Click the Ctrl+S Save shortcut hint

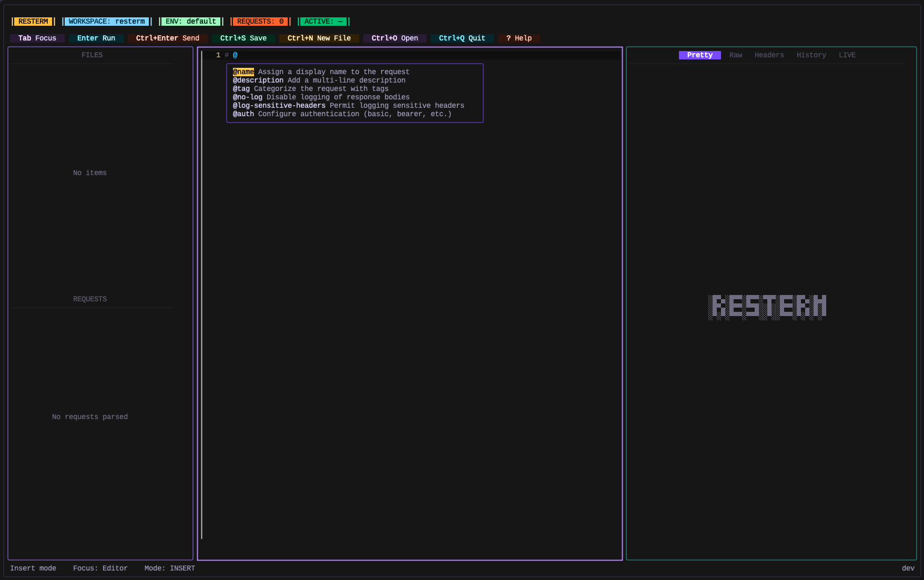pos(243,38)
